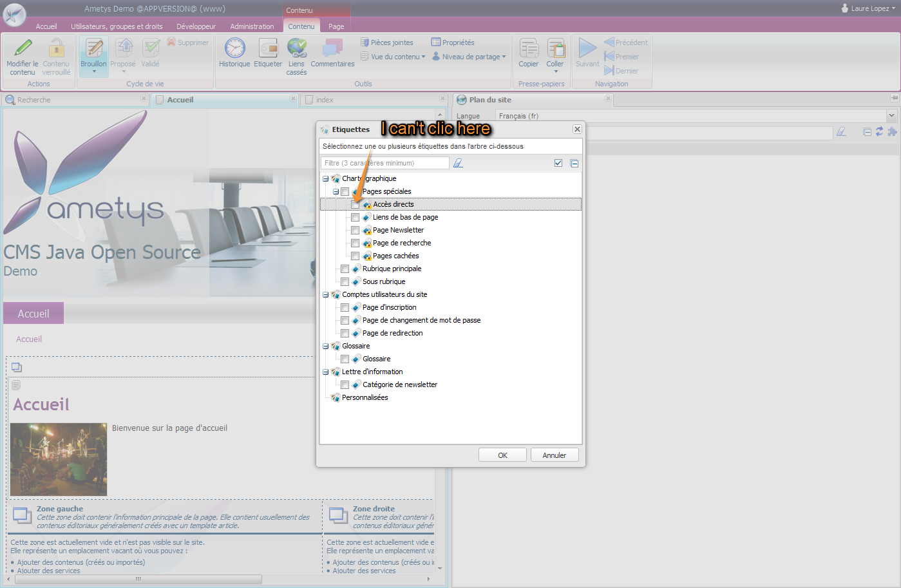Enable the Glossaire tag checkbox

tap(345, 359)
